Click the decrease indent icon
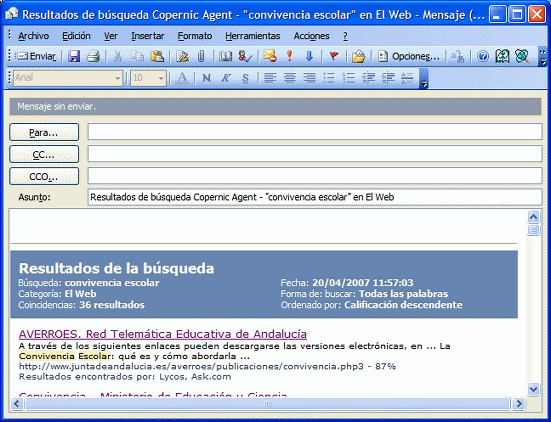Image resolution: width=551 pixels, height=422 pixels. [368, 78]
